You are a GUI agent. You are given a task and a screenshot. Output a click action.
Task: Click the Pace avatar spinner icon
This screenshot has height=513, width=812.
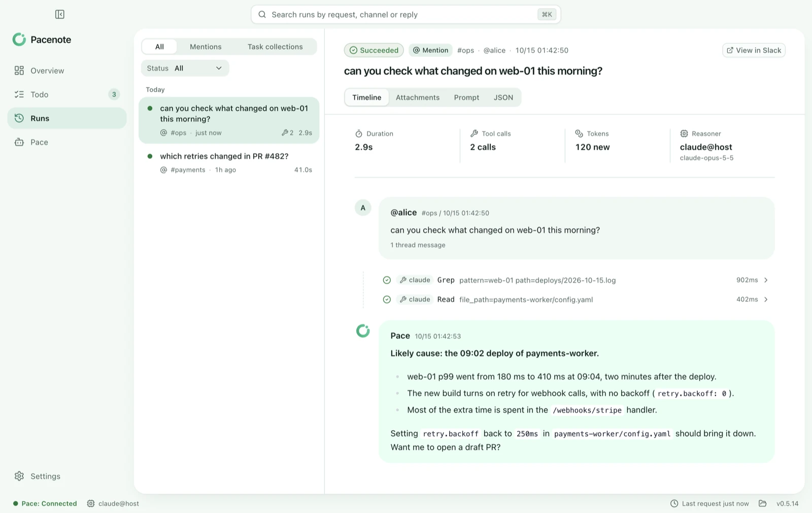tap(363, 331)
